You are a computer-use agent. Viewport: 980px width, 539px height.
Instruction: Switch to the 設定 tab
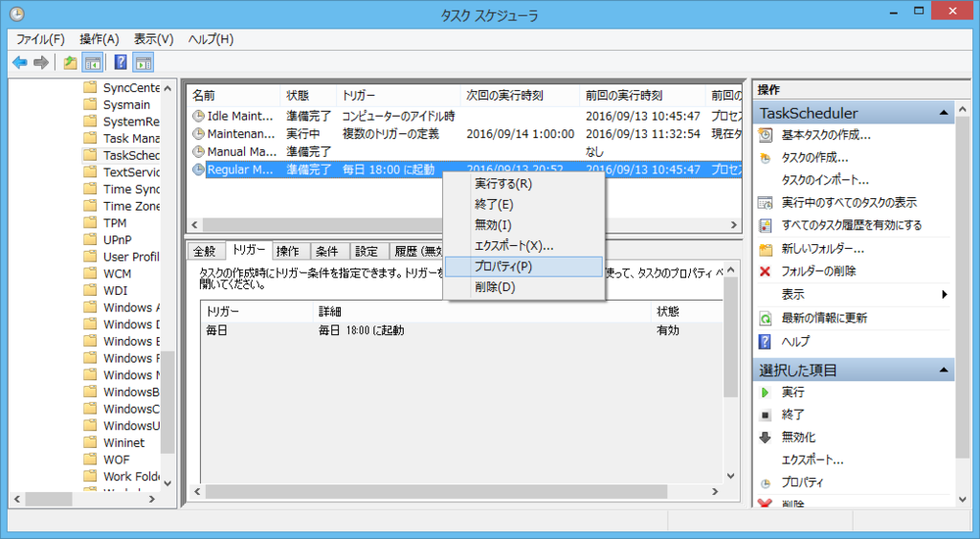[367, 252]
